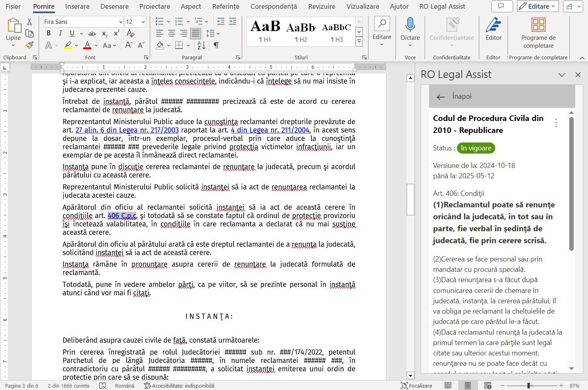
Task: Open line spacing options
Action: point(210,33)
